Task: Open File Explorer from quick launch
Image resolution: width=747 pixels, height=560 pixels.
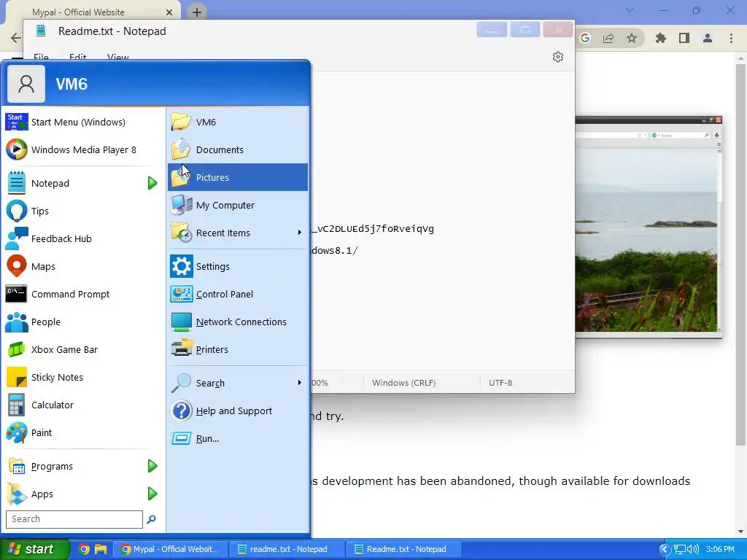Action: [x=101, y=549]
